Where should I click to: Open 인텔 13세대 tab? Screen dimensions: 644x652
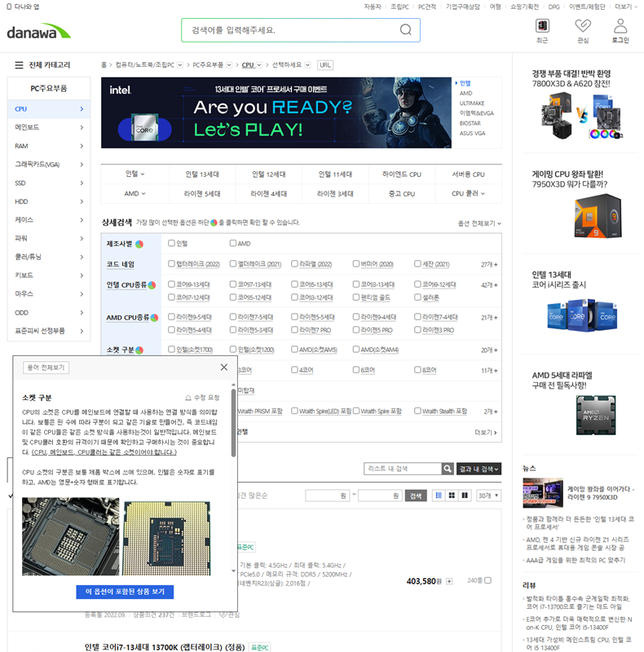pos(202,174)
